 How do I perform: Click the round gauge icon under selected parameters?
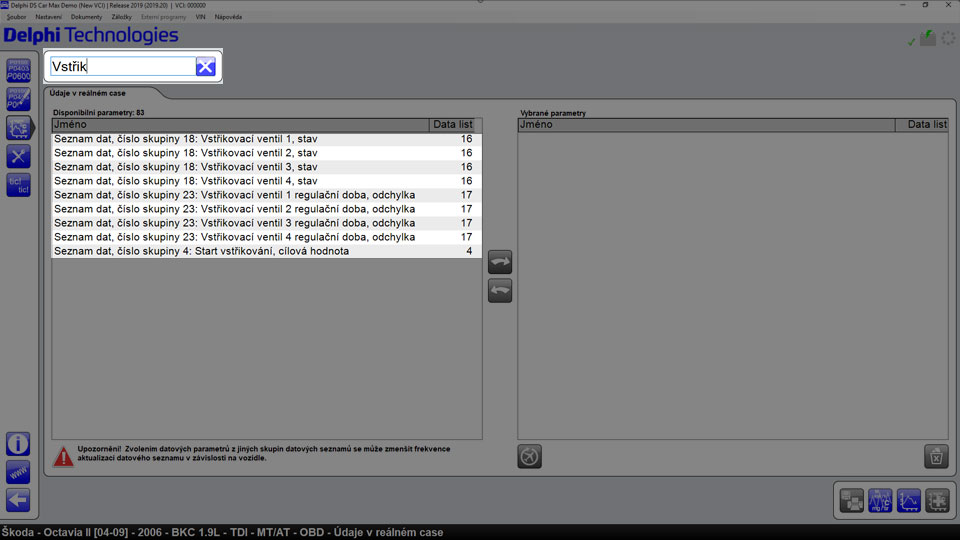click(x=530, y=456)
